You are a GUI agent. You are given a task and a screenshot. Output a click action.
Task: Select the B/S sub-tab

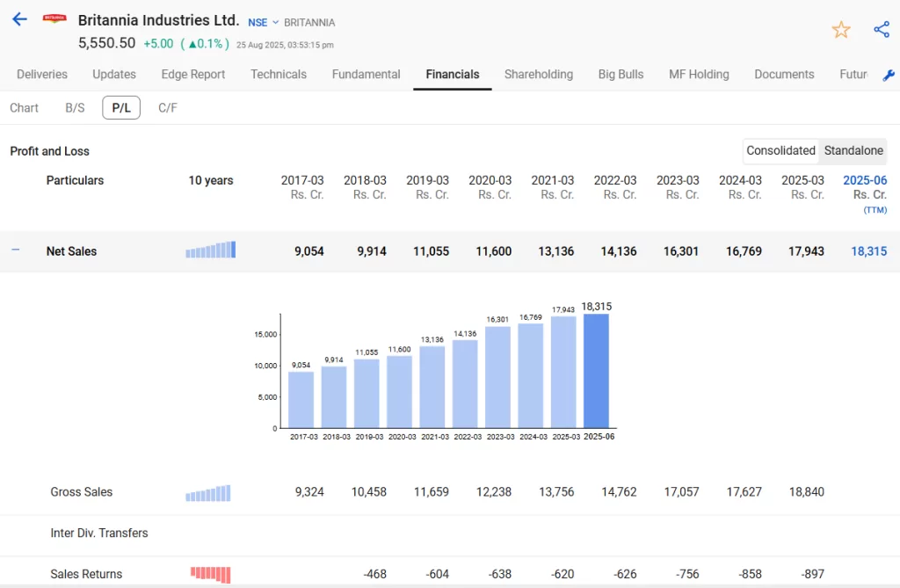(75, 108)
